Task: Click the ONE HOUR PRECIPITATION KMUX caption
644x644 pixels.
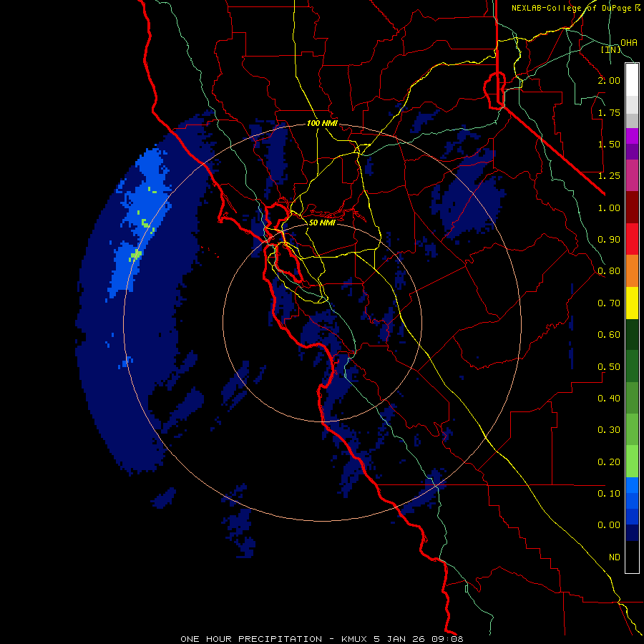Action: coord(322,639)
